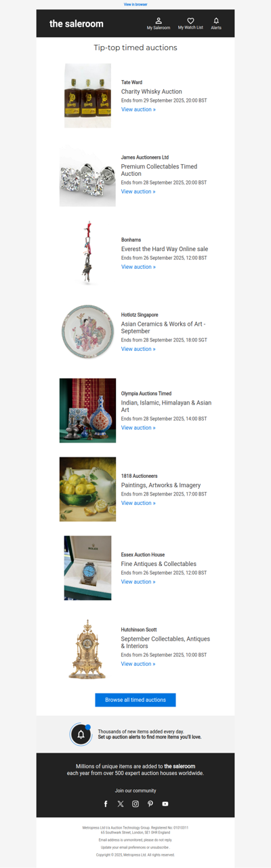Click Browse all timed auctions button
This screenshot has width=271, height=868.
(x=135, y=700)
